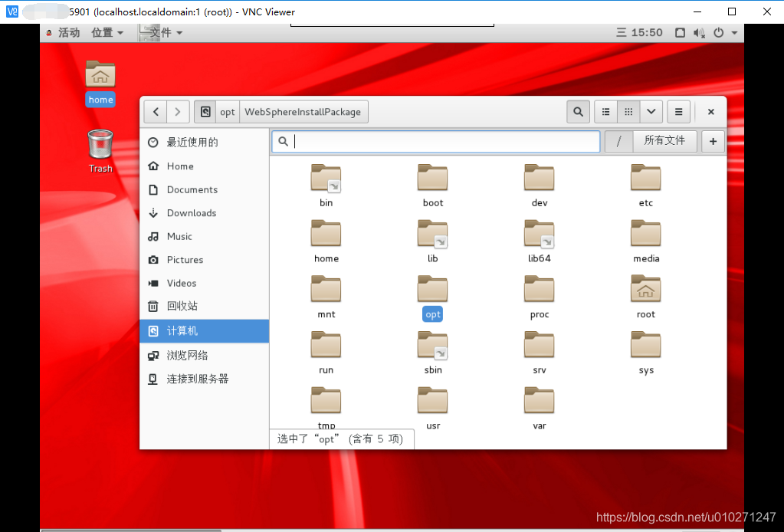Screen dimensions: 784x532
Task: Click the muted volume icon in top bar
Action: point(699,32)
